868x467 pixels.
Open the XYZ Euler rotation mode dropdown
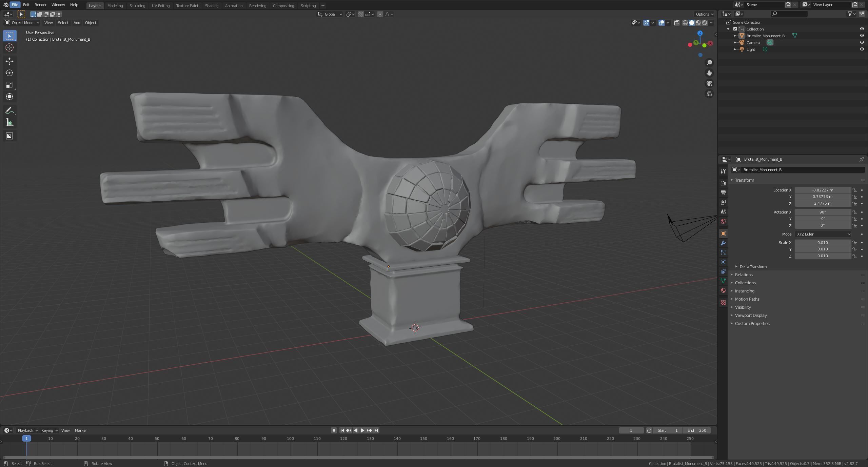[x=823, y=234]
